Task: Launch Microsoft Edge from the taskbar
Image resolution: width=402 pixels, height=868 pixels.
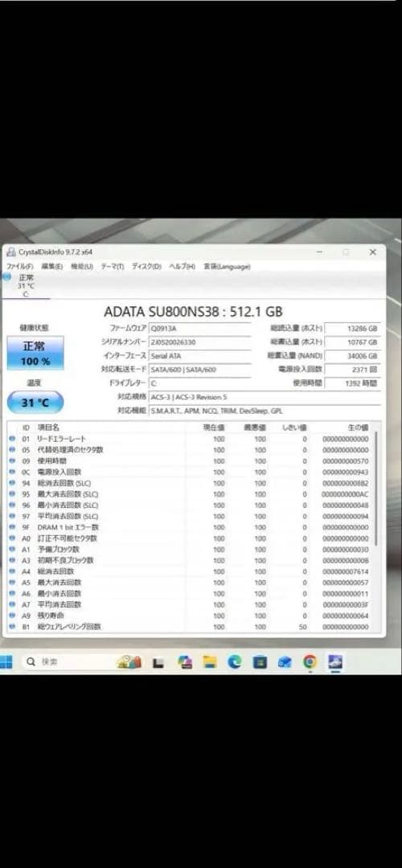Action: click(x=235, y=661)
